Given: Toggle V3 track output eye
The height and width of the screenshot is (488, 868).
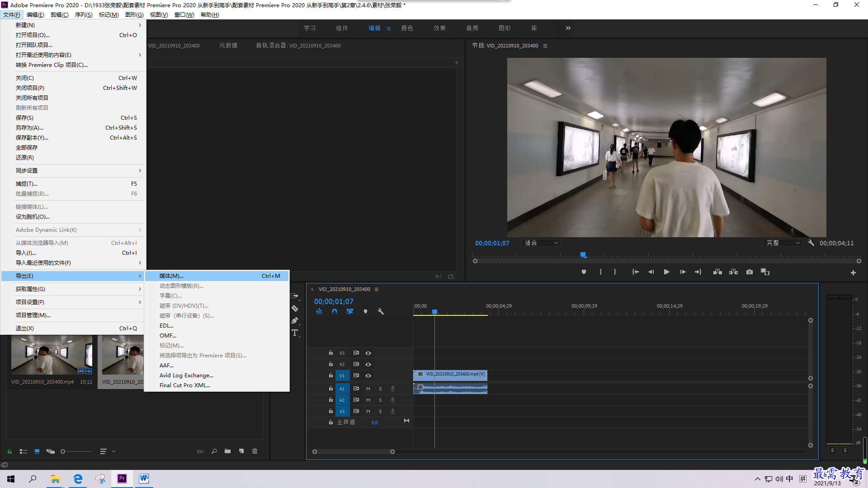Looking at the screenshot, I should tap(368, 353).
